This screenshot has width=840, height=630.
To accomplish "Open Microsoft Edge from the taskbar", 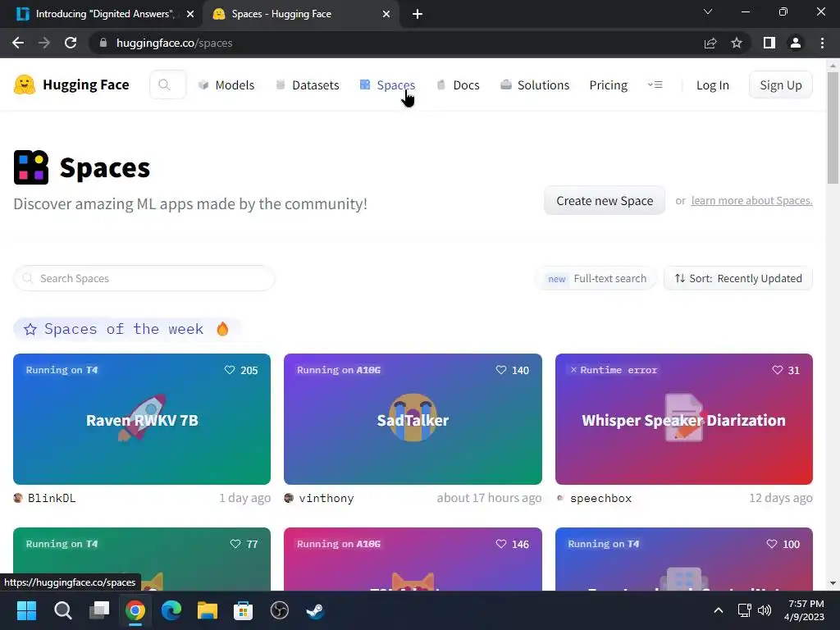I will point(171,610).
